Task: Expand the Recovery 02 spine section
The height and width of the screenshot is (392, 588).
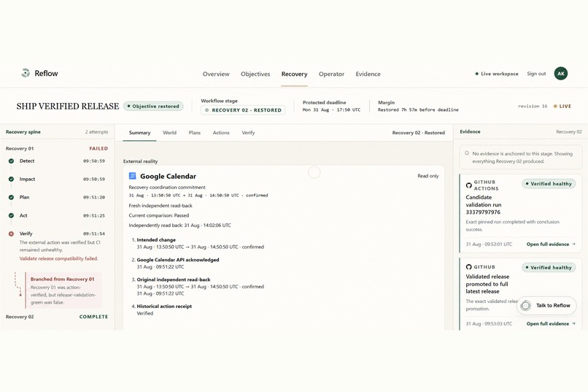Action: [x=57, y=317]
